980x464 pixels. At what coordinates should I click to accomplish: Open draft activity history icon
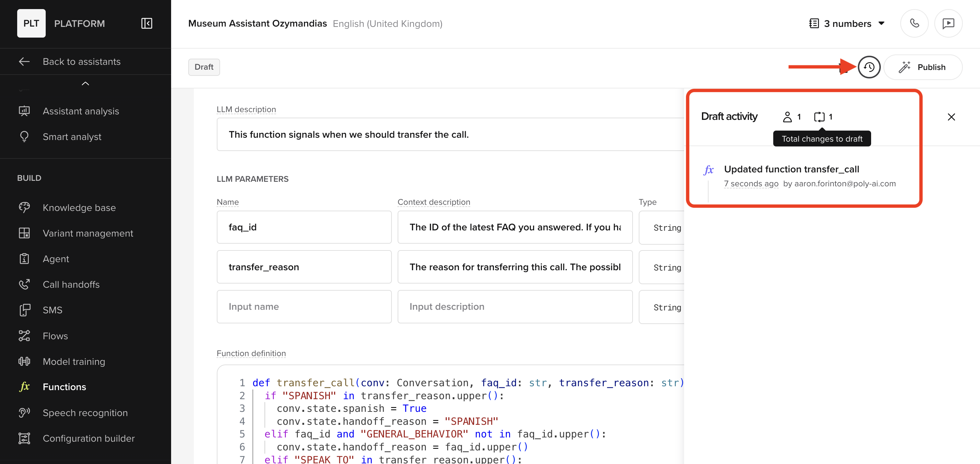click(869, 67)
